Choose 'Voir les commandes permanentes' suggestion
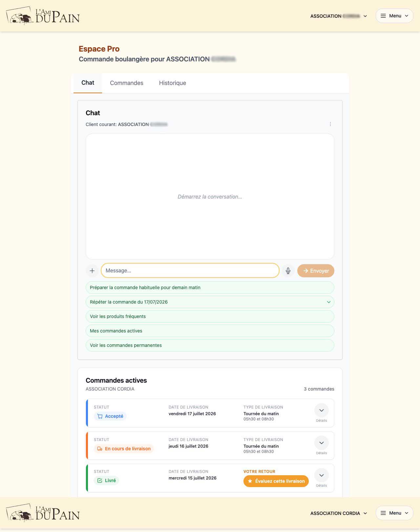 (210, 345)
